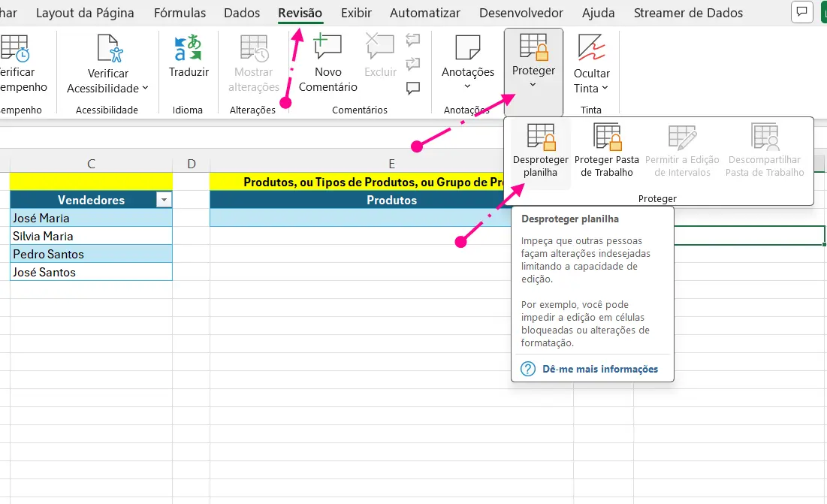Image resolution: width=827 pixels, height=504 pixels.
Task: Open the Ocultar Tinta dropdown arrow
Action: tap(605, 89)
